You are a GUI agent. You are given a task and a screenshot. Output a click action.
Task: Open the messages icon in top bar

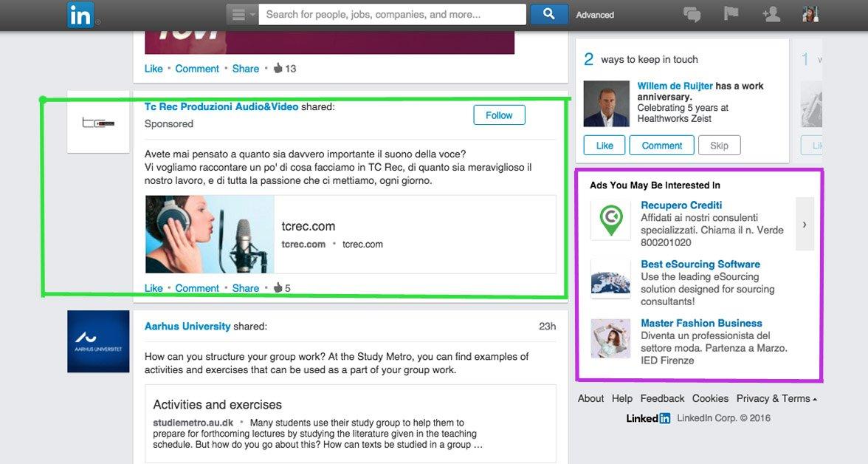pos(692,15)
